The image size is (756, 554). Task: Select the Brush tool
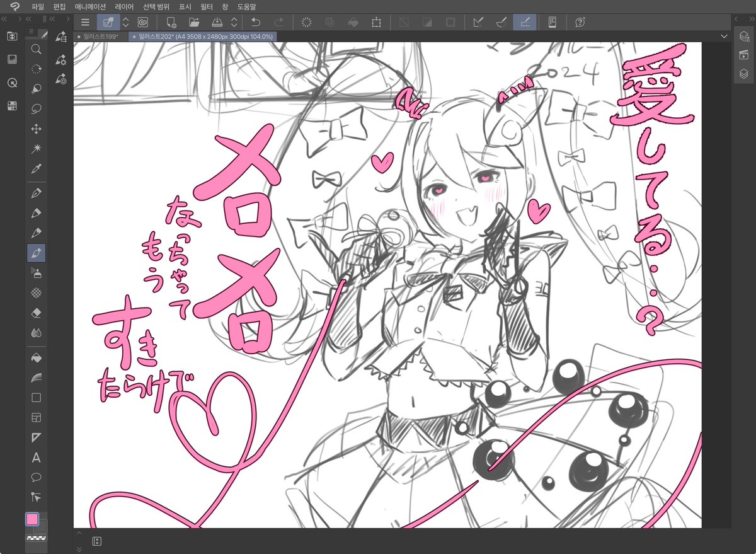click(37, 233)
